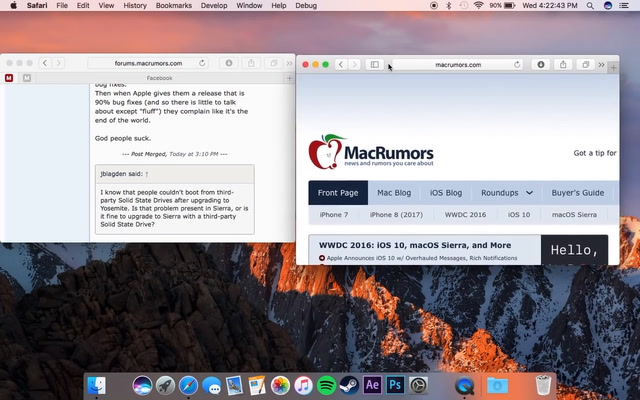
Task: Click the iPhone 7 link
Action: (x=333, y=215)
